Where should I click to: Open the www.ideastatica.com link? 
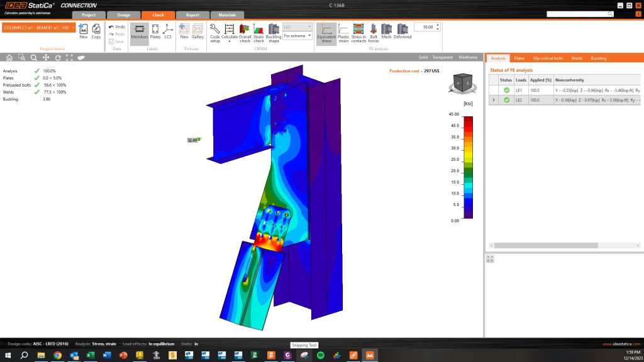tap(621, 344)
